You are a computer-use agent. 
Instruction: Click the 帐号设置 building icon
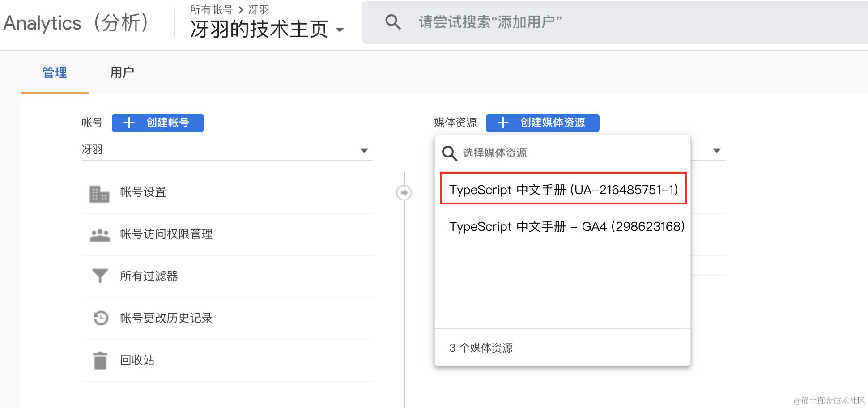pos(99,193)
